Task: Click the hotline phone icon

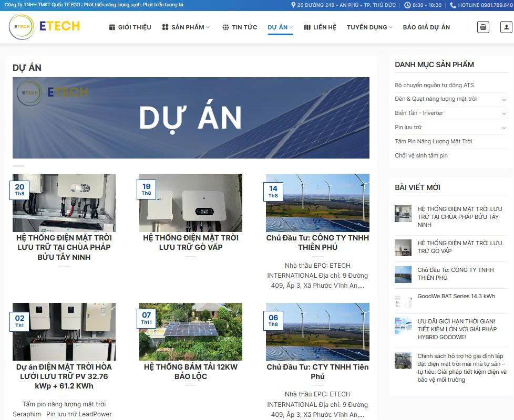Action: 453,5
